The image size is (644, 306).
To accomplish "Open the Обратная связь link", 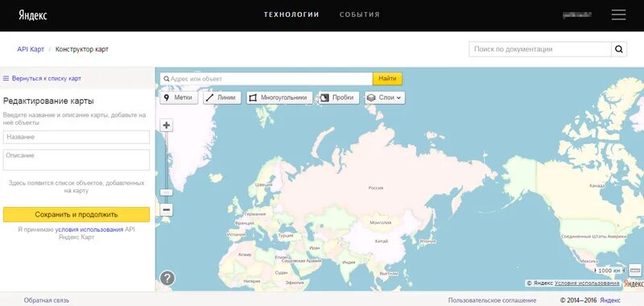I will (47, 300).
